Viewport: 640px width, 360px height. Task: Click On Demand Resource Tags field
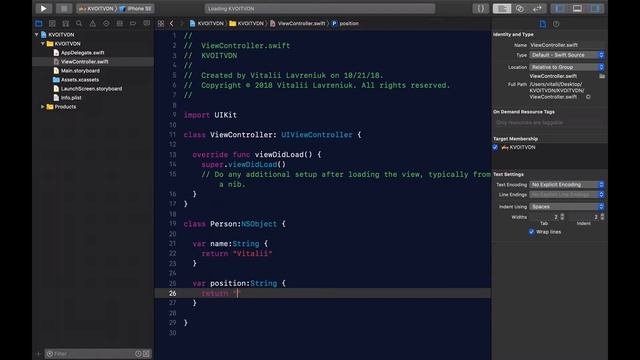[x=549, y=122]
